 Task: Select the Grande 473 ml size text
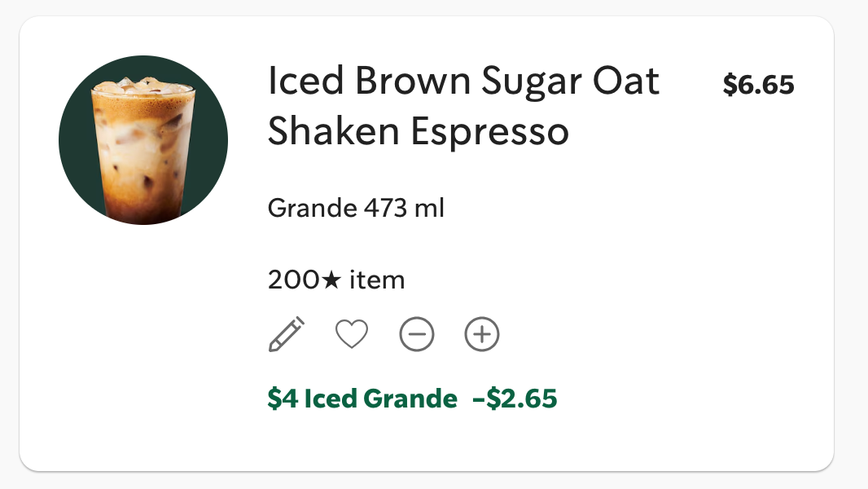356,209
